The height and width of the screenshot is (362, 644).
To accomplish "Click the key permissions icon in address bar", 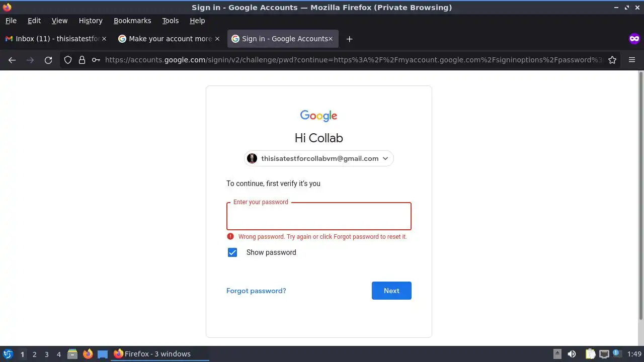I will pyautogui.click(x=96, y=60).
